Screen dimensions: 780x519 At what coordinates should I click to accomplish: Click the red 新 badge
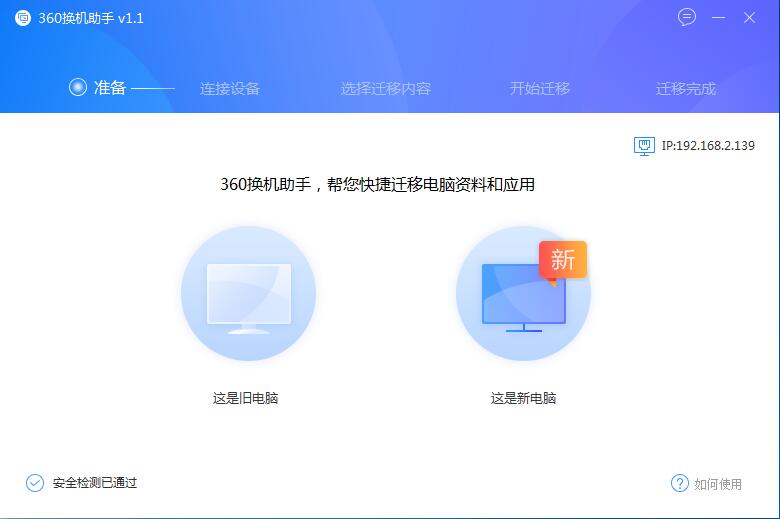click(x=563, y=260)
